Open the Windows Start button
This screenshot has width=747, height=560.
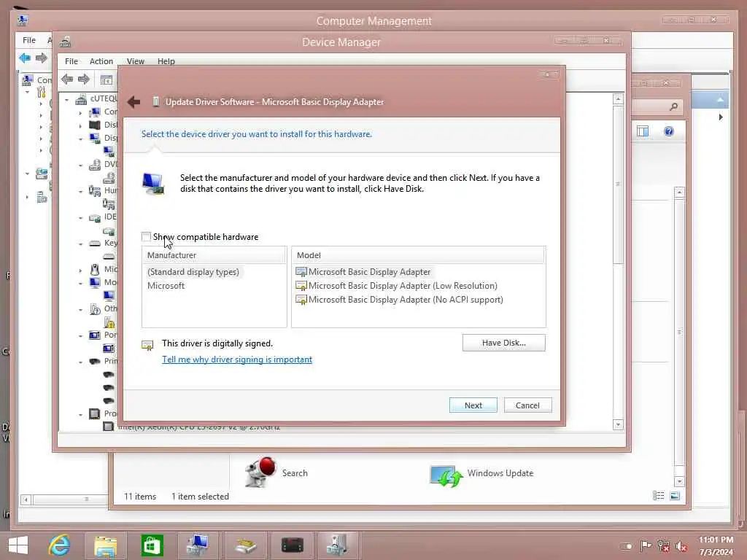click(18, 545)
